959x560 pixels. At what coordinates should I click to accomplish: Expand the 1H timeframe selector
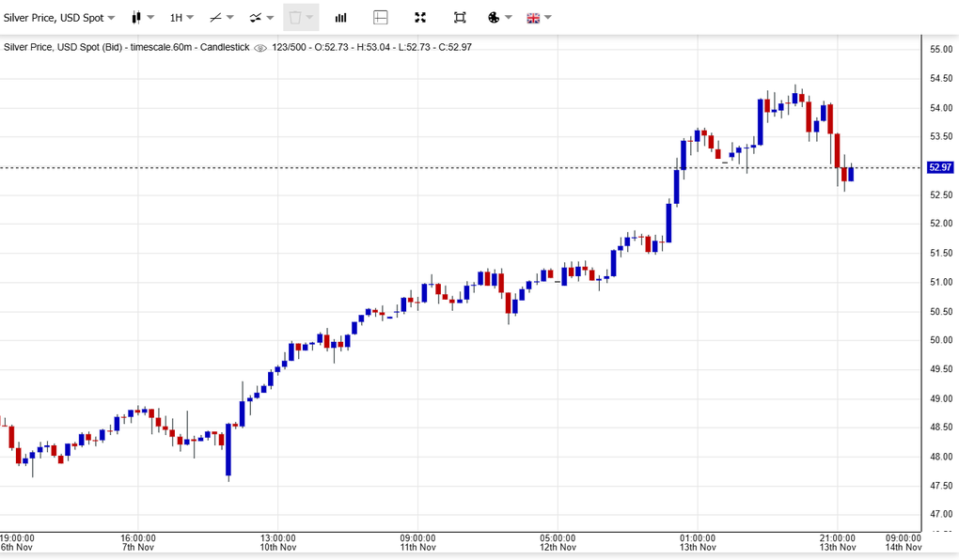[181, 18]
